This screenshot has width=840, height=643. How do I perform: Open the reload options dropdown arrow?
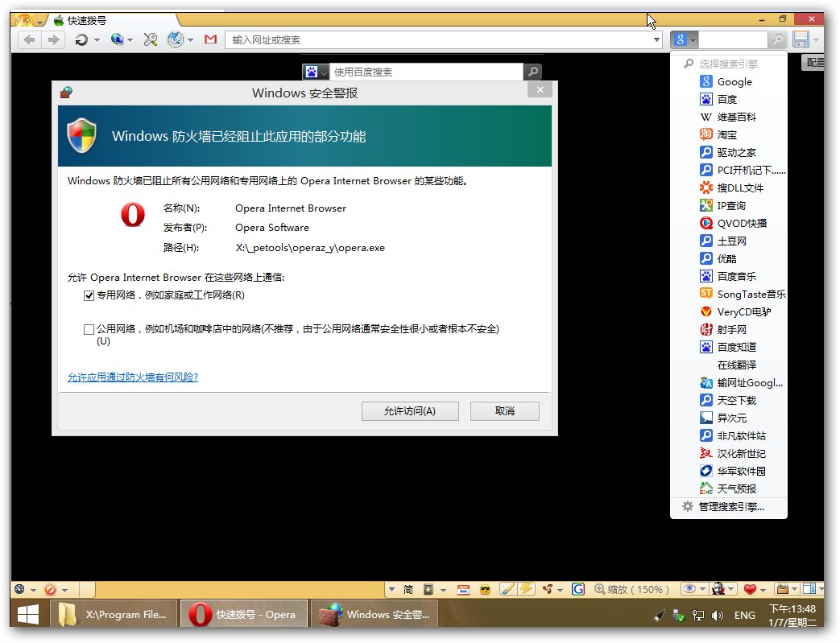(x=97, y=40)
